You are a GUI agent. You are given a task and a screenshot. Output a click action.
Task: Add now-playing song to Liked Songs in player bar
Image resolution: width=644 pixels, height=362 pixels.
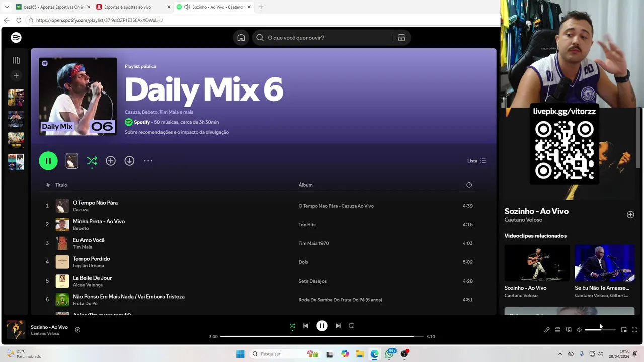coord(77,330)
